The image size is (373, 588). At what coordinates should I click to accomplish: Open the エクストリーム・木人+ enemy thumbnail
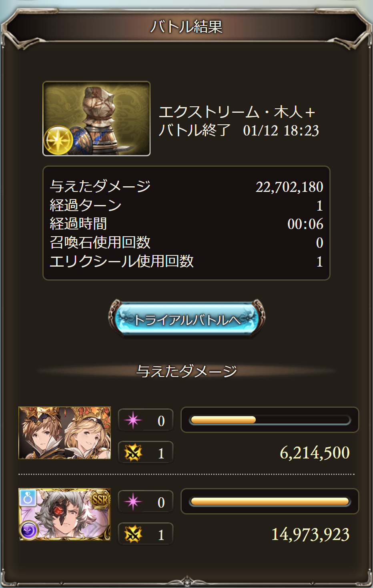[x=96, y=119]
